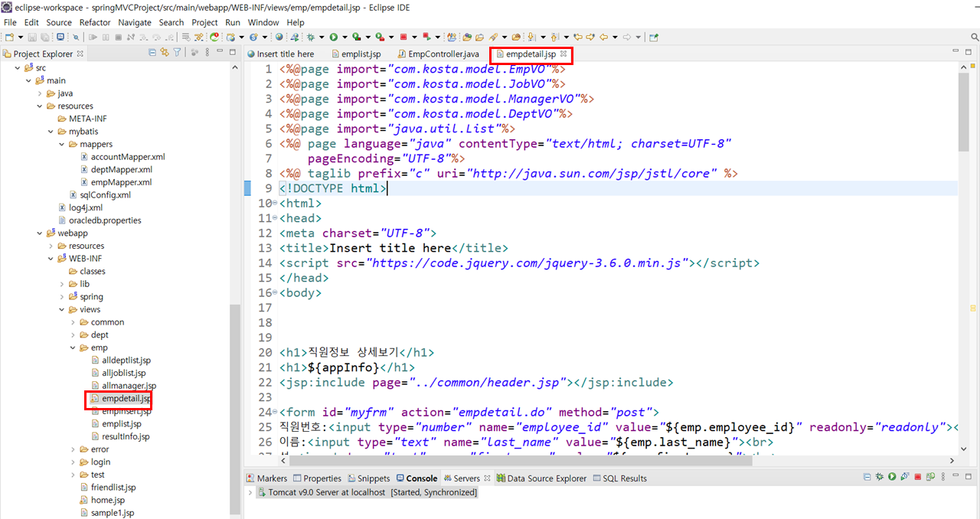Open the Data Source Explorer tab

click(x=541, y=478)
